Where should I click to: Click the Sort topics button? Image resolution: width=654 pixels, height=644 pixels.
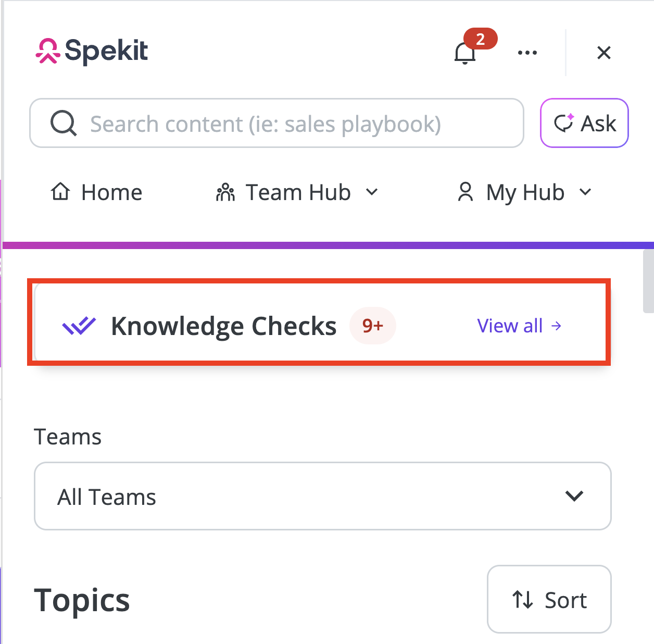[x=549, y=599]
